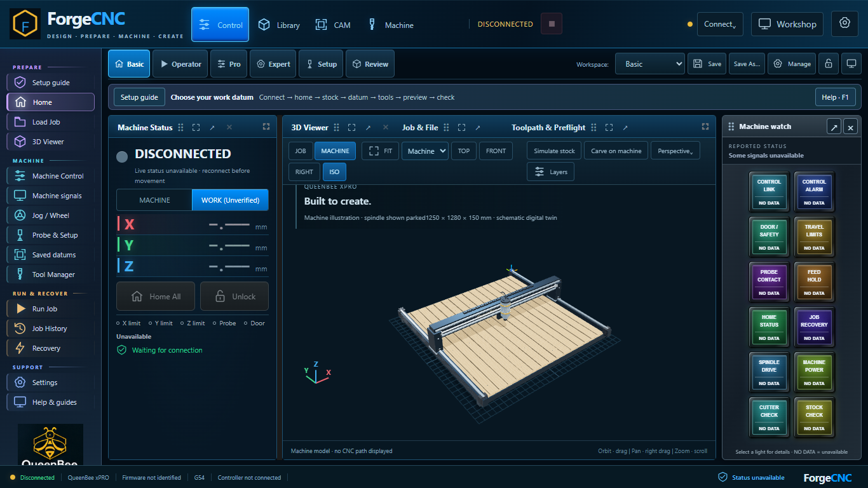The height and width of the screenshot is (488, 868).
Task: Open the CAM section
Action: 333,25
